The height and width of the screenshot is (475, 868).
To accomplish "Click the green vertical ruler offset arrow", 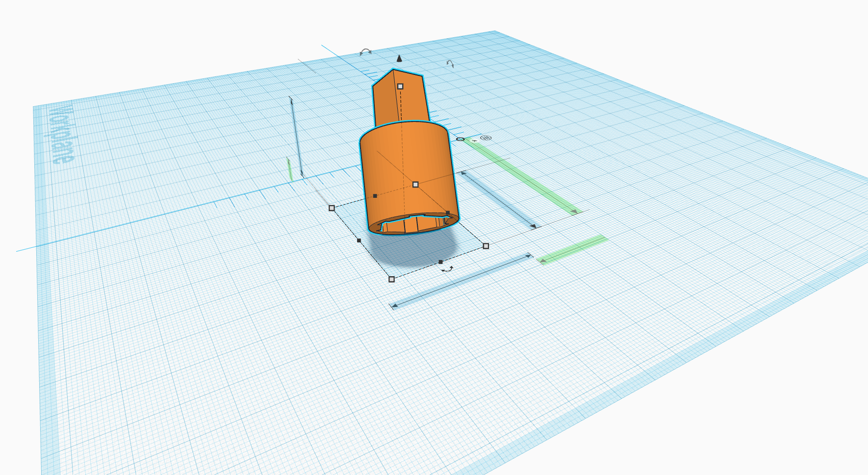I will 289,169.
